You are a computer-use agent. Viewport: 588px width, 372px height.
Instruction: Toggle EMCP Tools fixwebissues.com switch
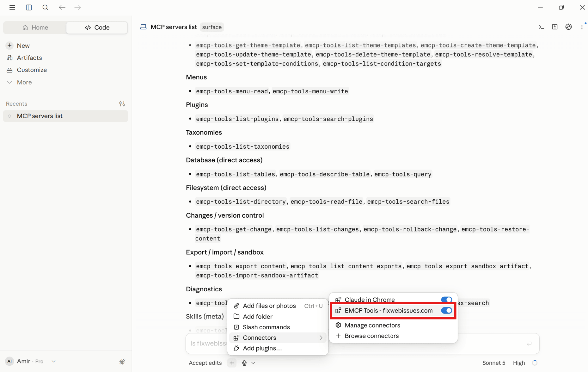tap(446, 310)
